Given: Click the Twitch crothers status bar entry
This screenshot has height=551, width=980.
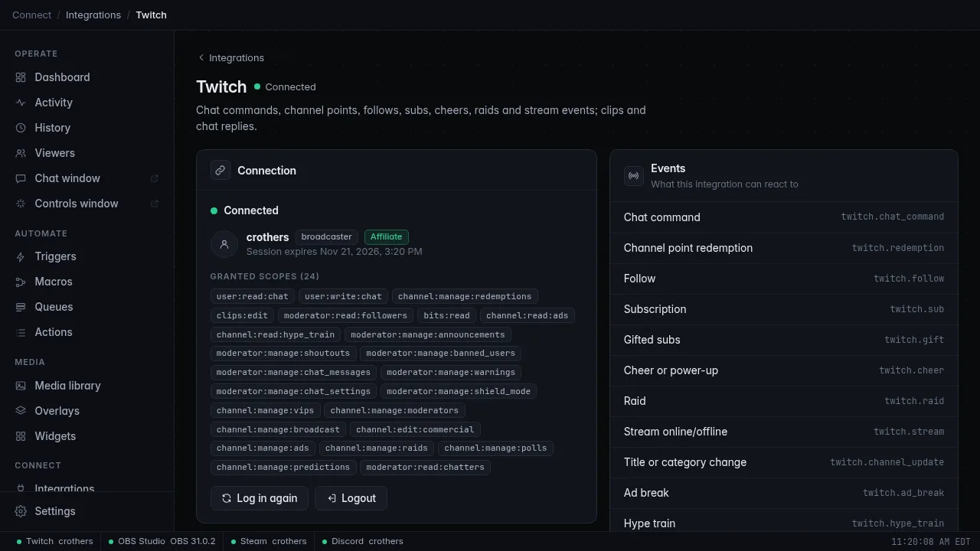Looking at the screenshot, I should 55,541.
